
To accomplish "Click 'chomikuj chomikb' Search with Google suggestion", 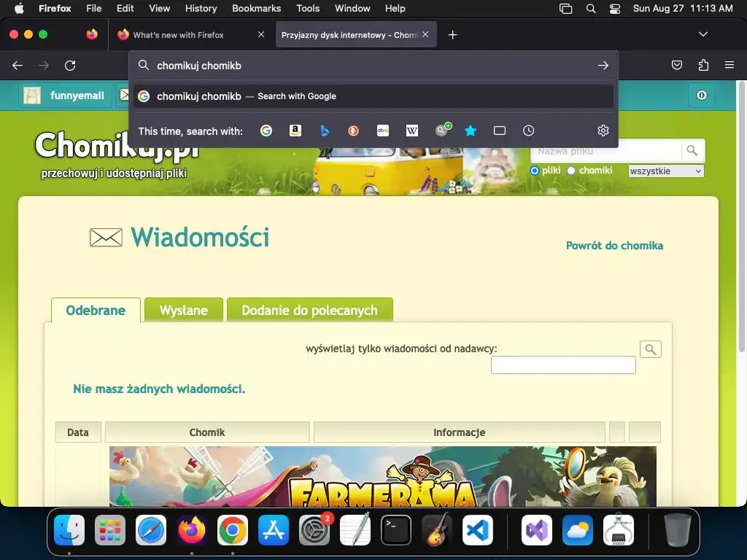I will tap(373, 96).
